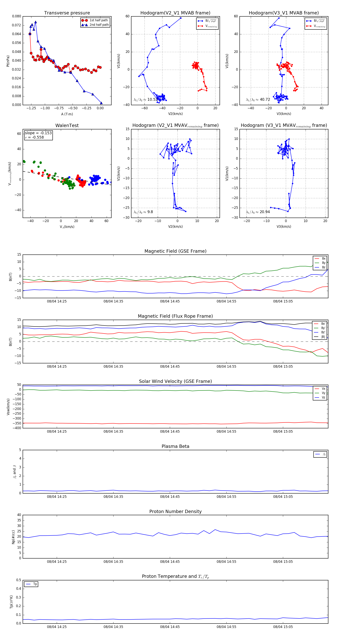Select the eigenvalue ratio value 9.8
351x644 pixels.
[x=150, y=212]
